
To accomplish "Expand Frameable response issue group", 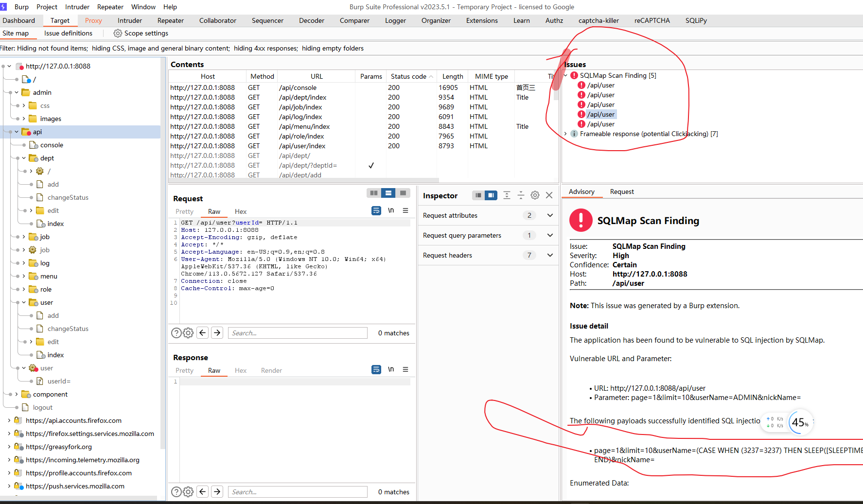I will click(x=565, y=134).
